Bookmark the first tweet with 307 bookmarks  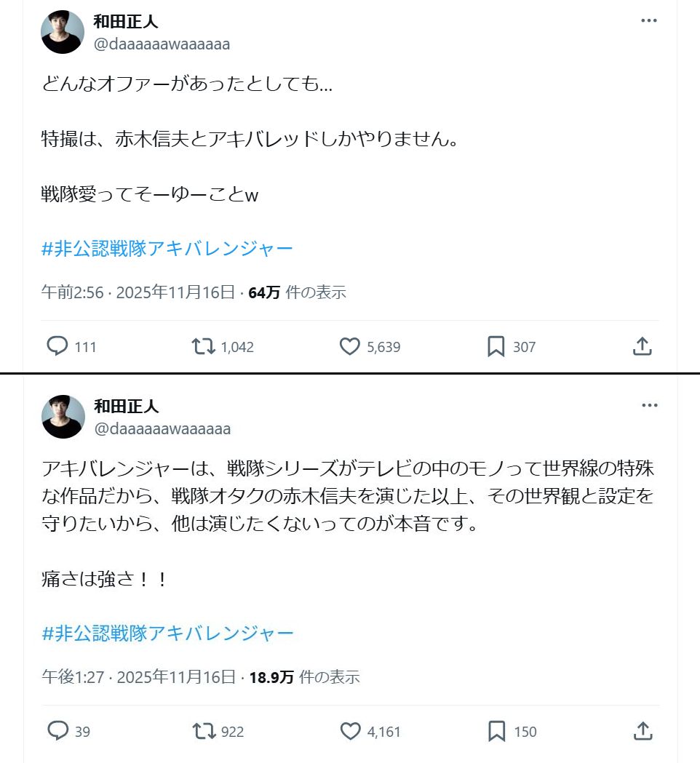pos(496,347)
